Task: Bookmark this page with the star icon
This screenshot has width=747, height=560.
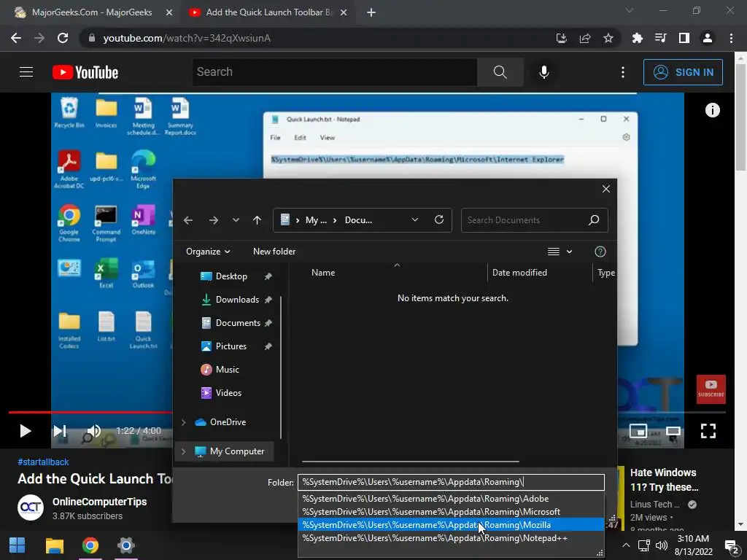Action: (608, 38)
